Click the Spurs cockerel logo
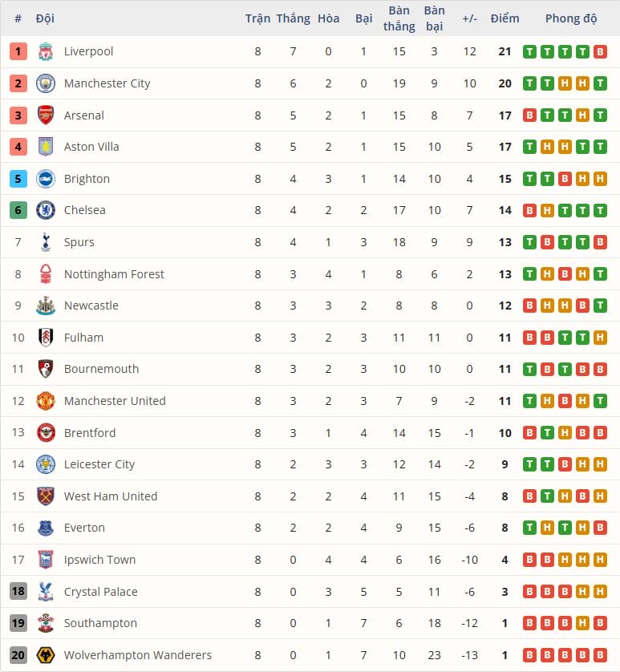 (x=46, y=242)
